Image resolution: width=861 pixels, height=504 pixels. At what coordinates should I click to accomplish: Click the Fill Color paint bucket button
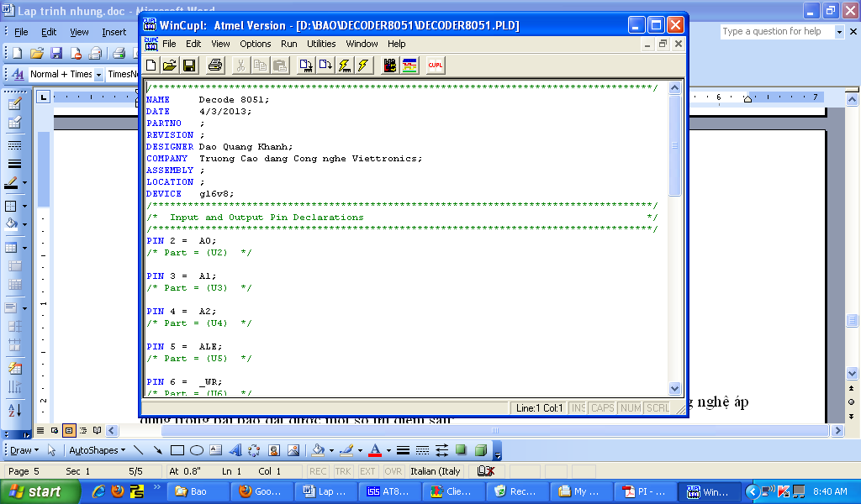(318, 450)
